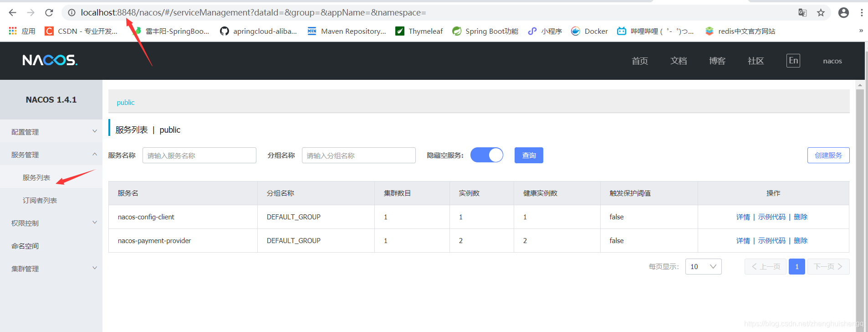The image size is (868, 332).
Task: Open the Maven Repository bookmark
Action: pos(347,31)
